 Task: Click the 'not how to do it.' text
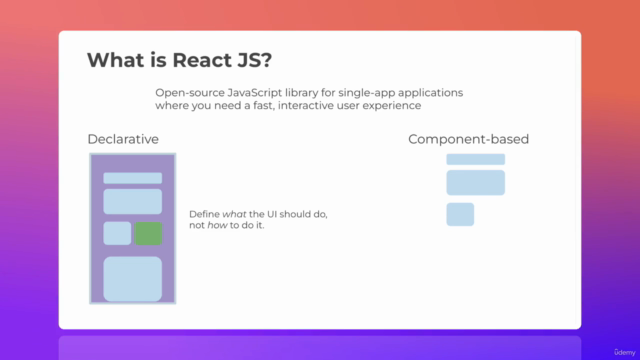point(227,225)
